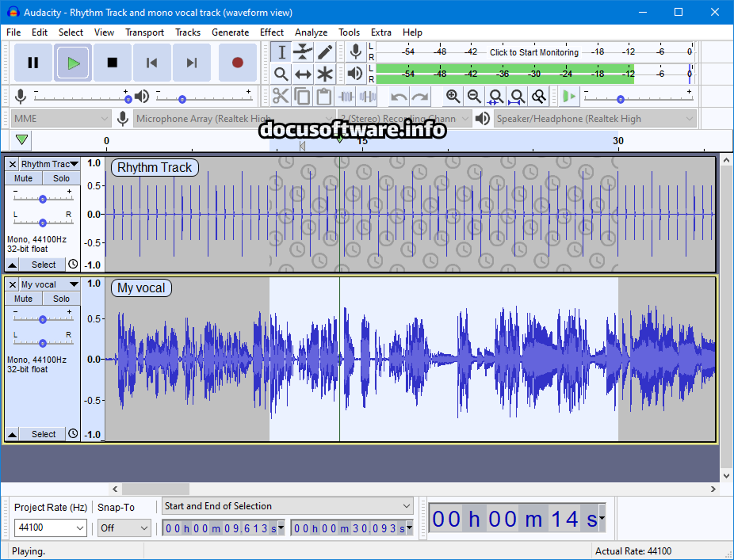
Task: Open Start and End of Selection dropdown
Action: coord(288,505)
